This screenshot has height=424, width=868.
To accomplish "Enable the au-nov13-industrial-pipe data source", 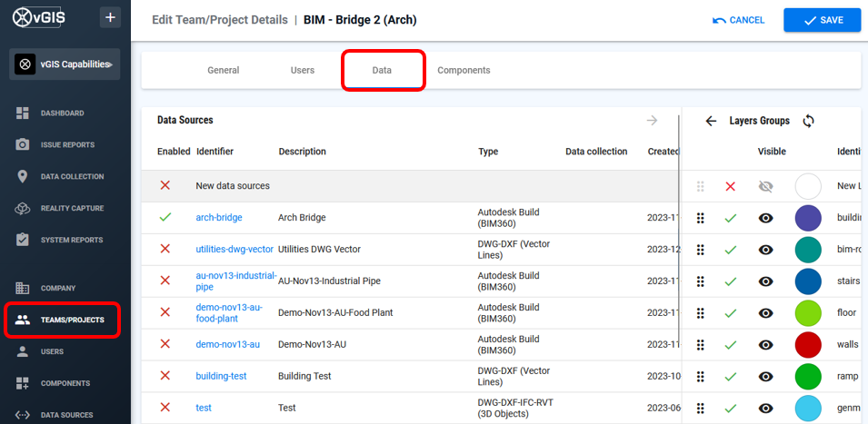I will click(165, 281).
